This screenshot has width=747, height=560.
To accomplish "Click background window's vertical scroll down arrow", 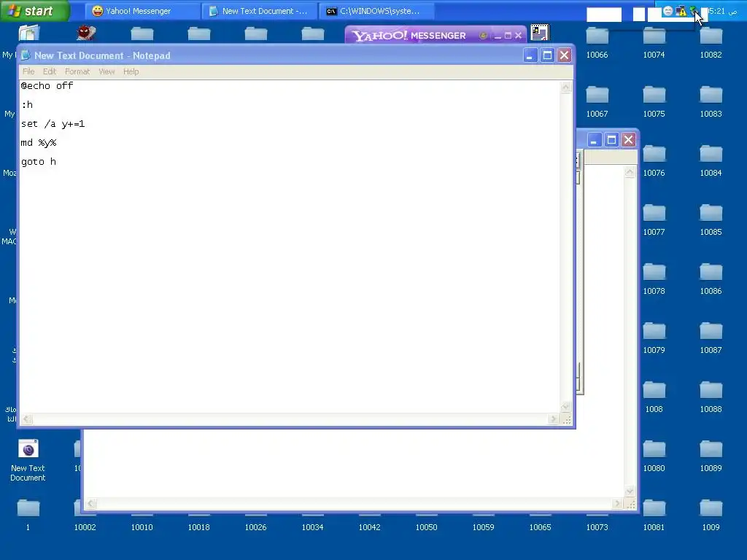I will (630, 491).
